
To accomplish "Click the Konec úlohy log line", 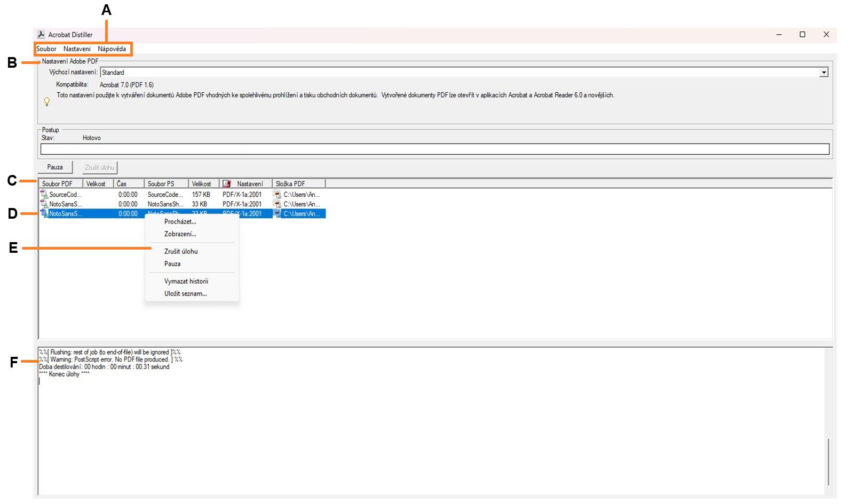I will tap(64, 374).
